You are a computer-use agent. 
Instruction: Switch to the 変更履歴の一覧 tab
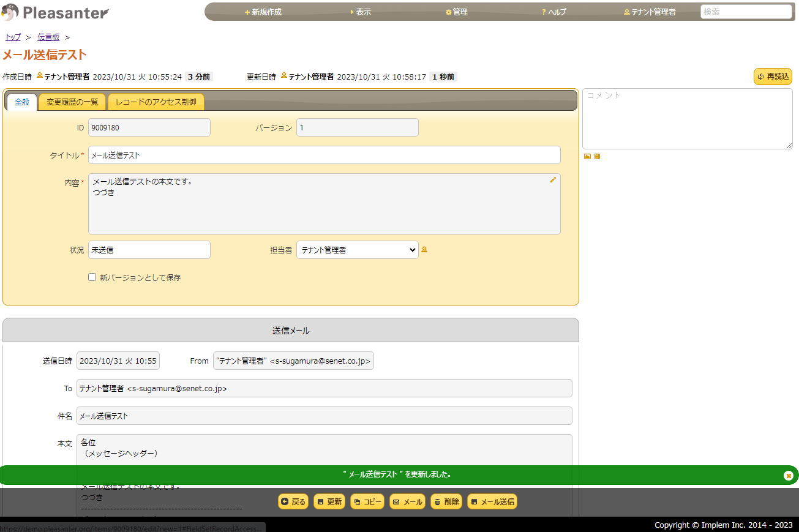tap(72, 102)
